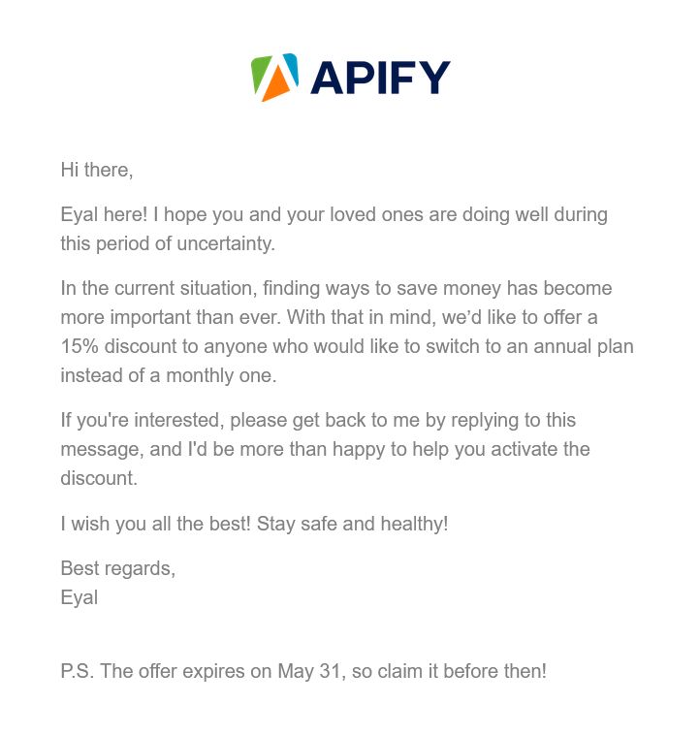Click the words "annual plan"
This screenshot has width=700, height=736.
(x=584, y=346)
